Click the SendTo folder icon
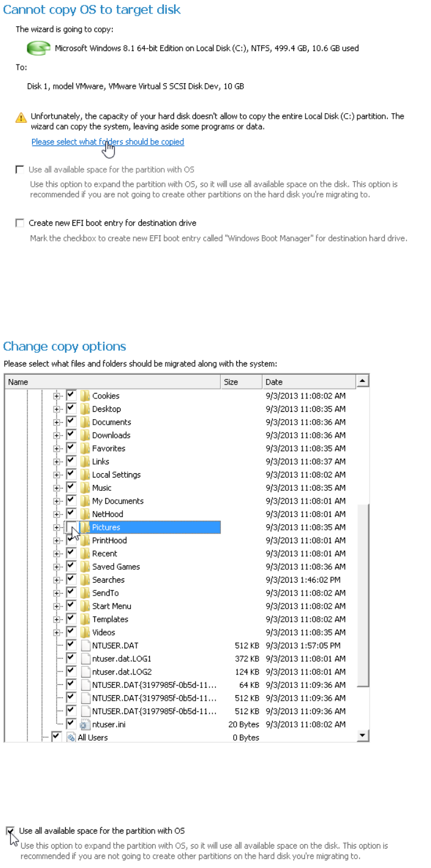 tap(85, 593)
